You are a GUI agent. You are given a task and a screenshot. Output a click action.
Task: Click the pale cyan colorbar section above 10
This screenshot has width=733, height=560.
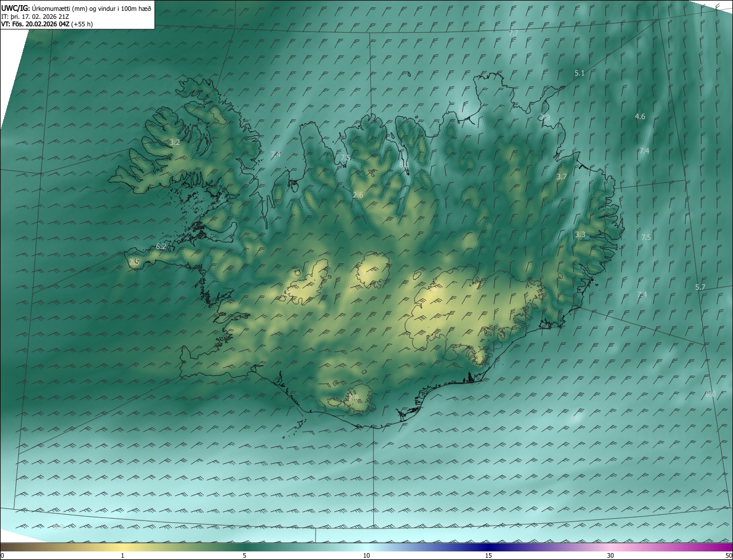click(x=366, y=547)
